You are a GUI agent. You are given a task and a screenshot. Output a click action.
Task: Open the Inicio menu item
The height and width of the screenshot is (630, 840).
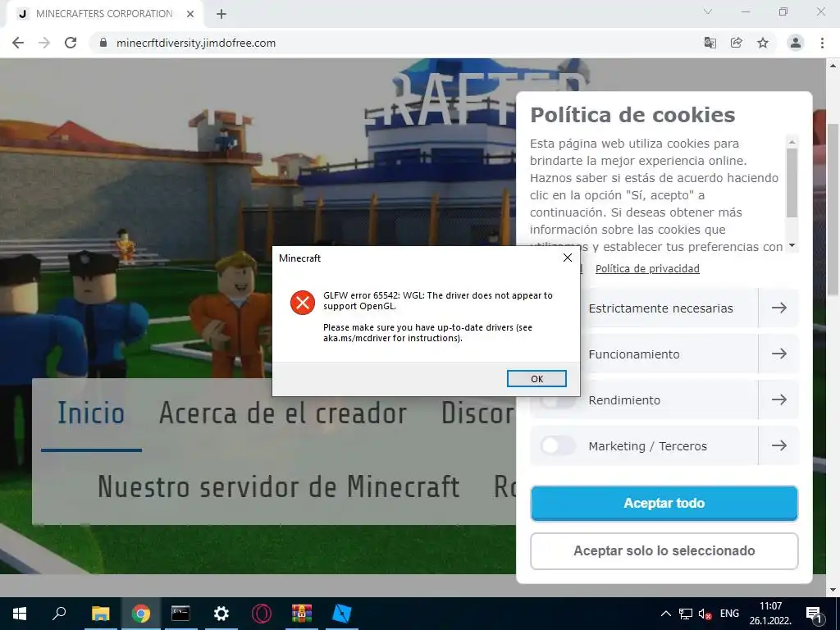coord(91,413)
